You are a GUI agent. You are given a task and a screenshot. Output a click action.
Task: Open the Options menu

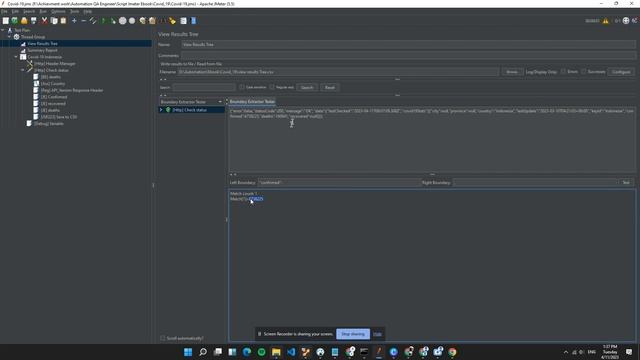(58, 11)
